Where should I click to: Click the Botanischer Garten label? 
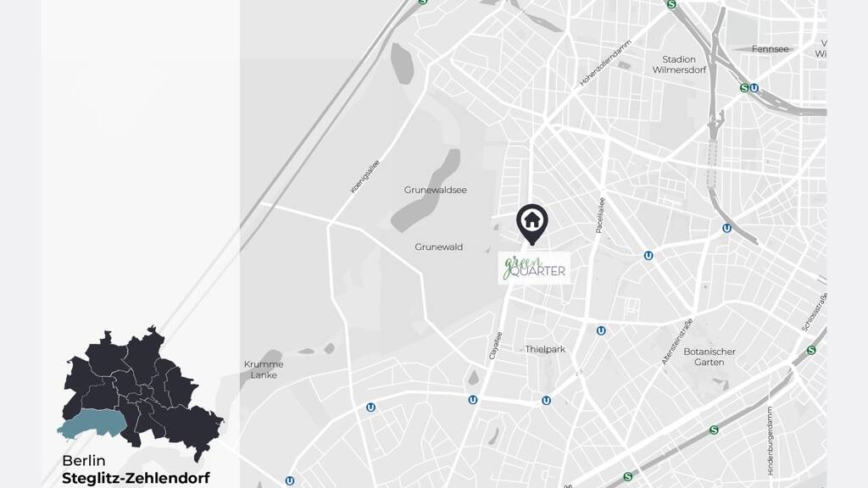709,357
